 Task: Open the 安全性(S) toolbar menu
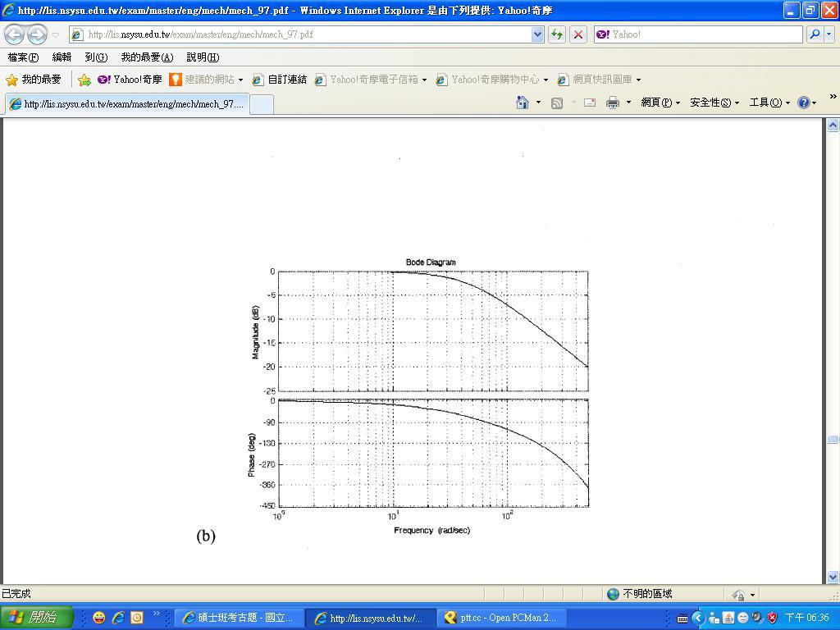pyautogui.click(x=714, y=103)
